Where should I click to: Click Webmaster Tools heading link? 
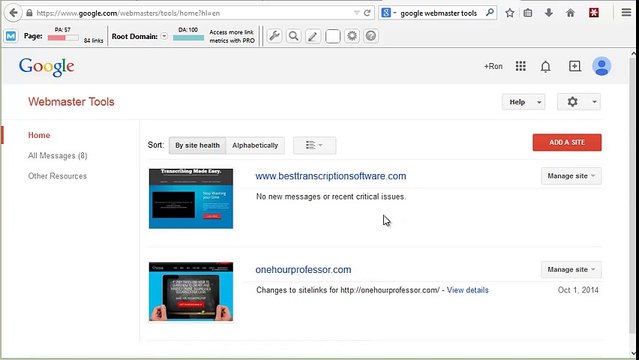[x=71, y=102]
